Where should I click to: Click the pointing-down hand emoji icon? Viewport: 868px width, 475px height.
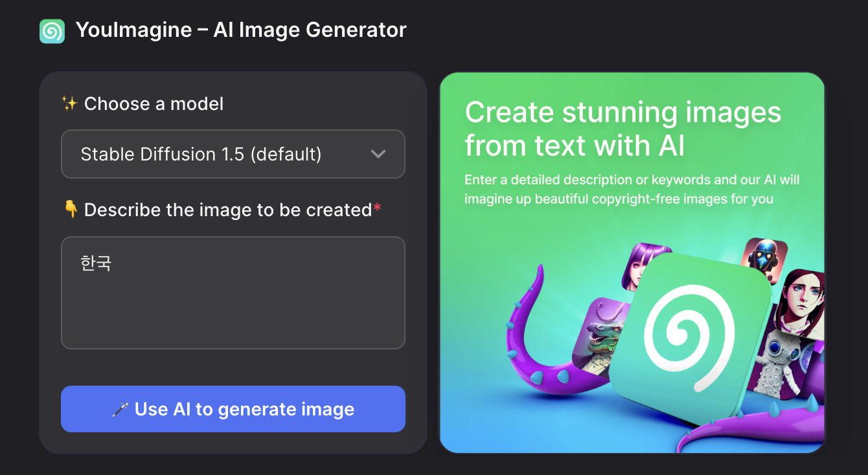[71, 210]
